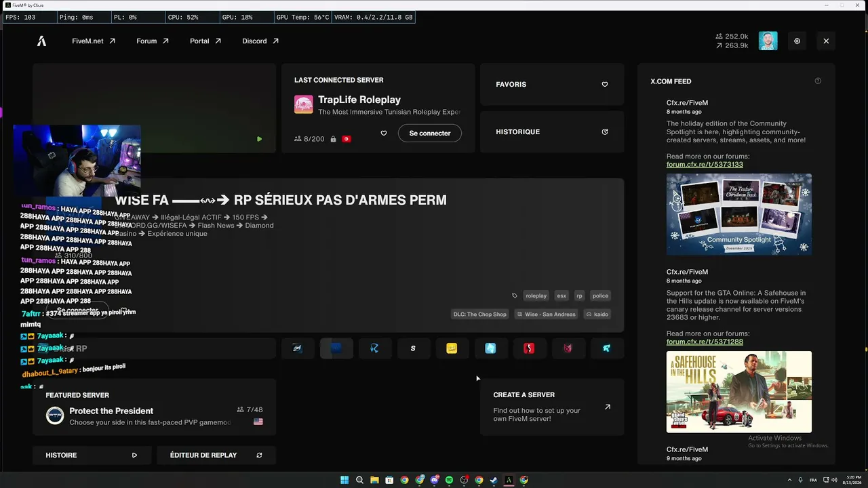Select the cyan R server icon
Viewport: 868px width, 488px height.
[606, 348]
